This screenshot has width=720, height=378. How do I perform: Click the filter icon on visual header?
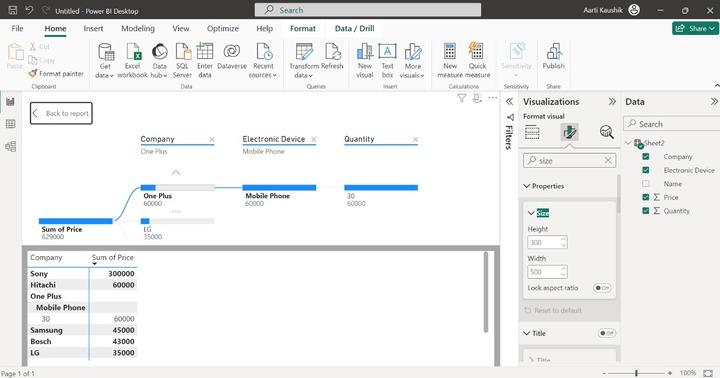[x=461, y=98]
